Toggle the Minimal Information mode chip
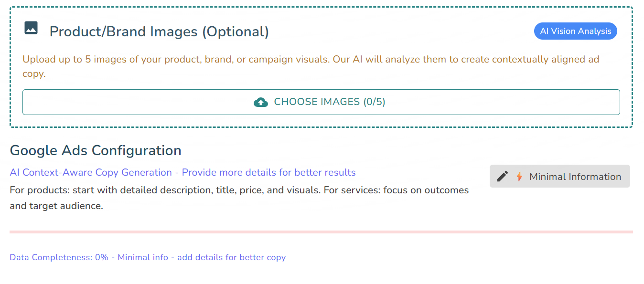This screenshot has width=644, height=284. pyautogui.click(x=559, y=176)
